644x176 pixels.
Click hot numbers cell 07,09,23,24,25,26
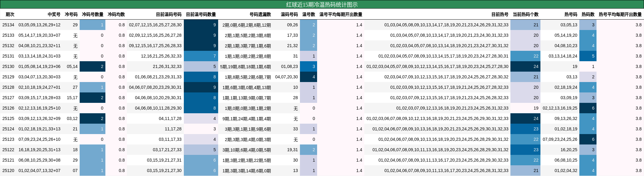click(x=560, y=139)
